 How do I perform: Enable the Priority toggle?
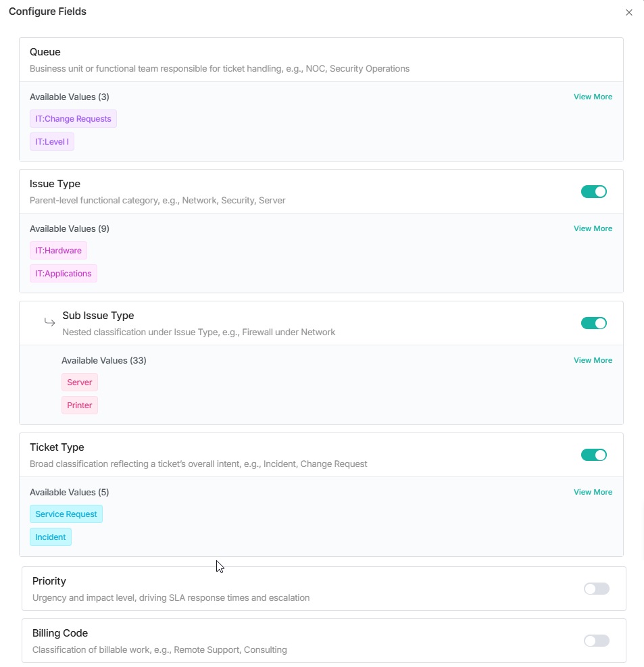[x=595, y=589]
